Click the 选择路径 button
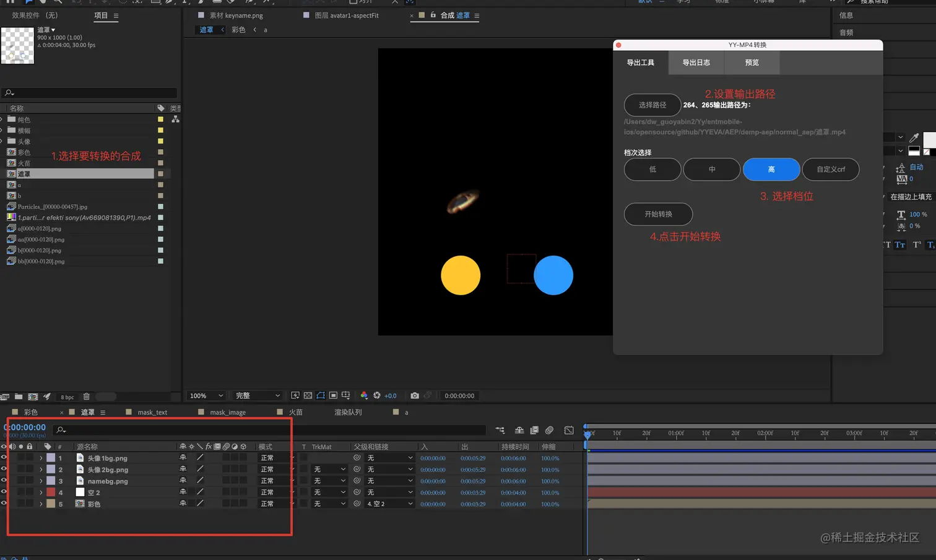Screen dimensions: 936x560 pyautogui.click(x=652, y=105)
